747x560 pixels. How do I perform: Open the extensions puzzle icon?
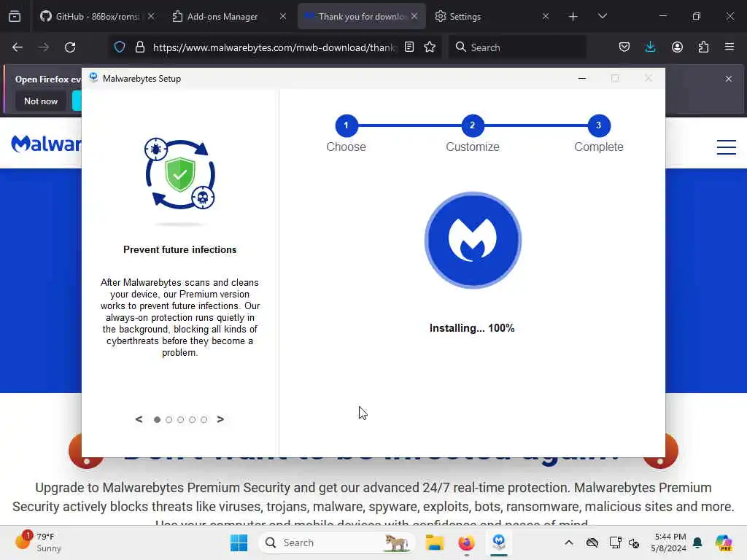703,47
